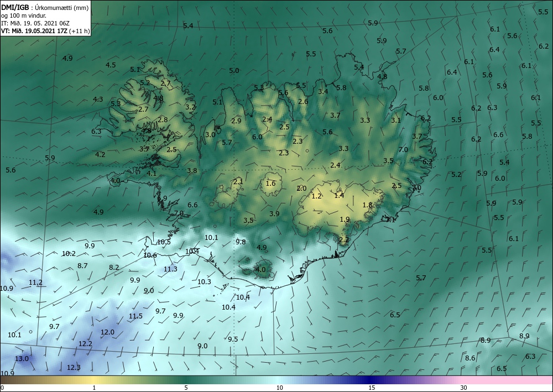The image size is (553, 392).
Task: Click the color scale label 15
Action: pyautogui.click(x=372, y=388)
